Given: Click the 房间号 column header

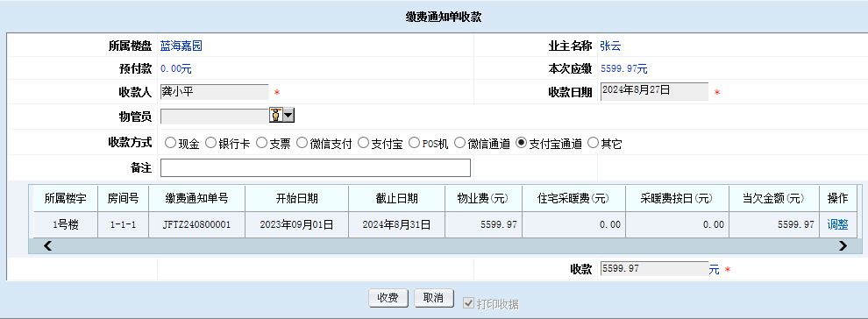Looking at the screenshot, I should click(x=123, y=198).
